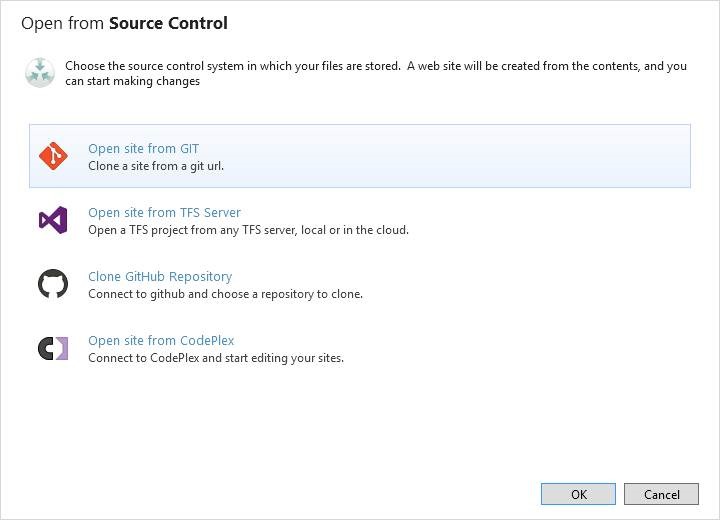Open site from TFS Server link

[164, 213]
